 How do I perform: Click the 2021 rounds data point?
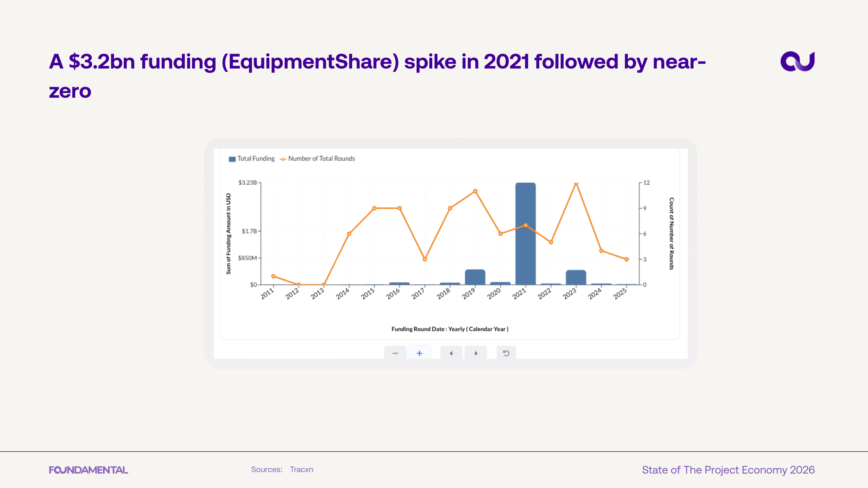tap(526, 225)
